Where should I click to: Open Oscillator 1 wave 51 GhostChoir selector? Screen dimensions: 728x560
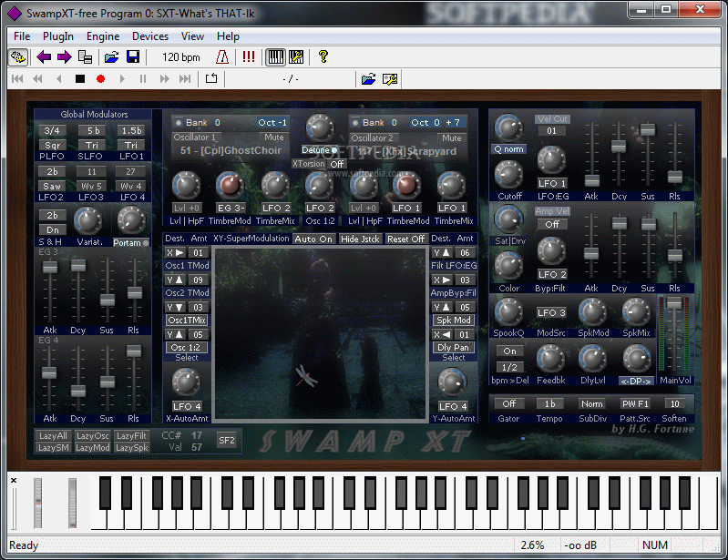click(x=231, y=150)
